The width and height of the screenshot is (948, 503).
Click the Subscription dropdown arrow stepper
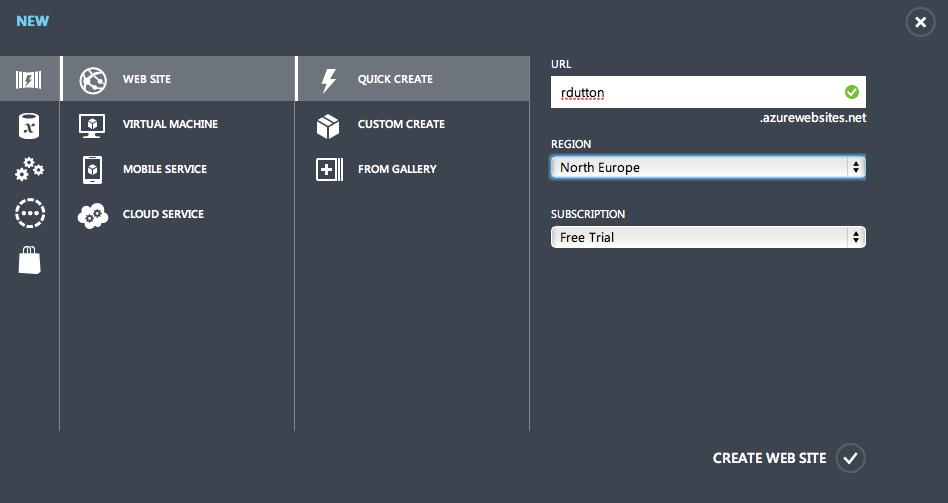pos(856,237)
